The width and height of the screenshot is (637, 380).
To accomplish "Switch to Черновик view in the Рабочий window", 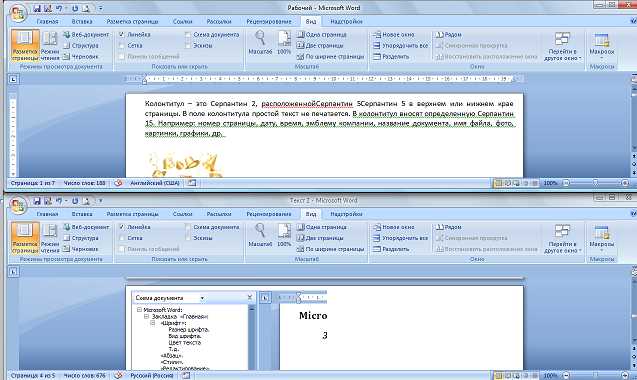I will tap(81, 56).
